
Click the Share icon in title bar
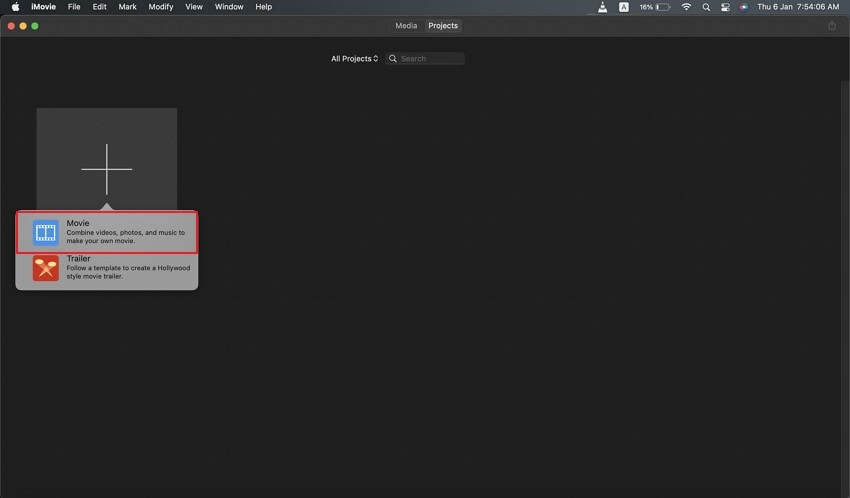pyautogui.click(x=832, y=25)
